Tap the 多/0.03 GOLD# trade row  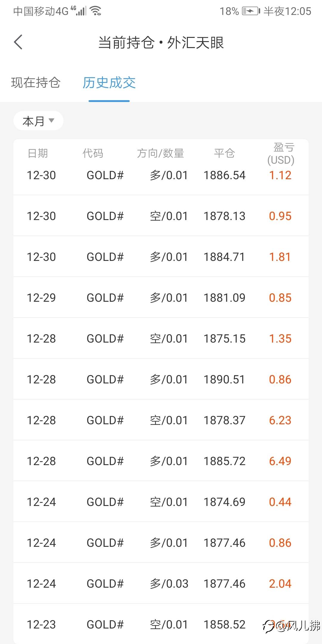click(x=161, y=583)
